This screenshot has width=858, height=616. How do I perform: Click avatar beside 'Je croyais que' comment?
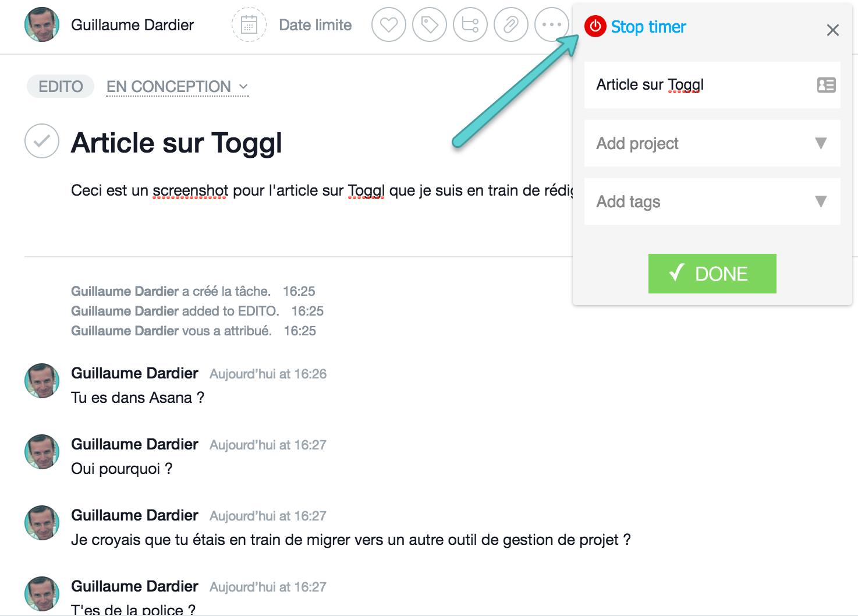point(42,523)
